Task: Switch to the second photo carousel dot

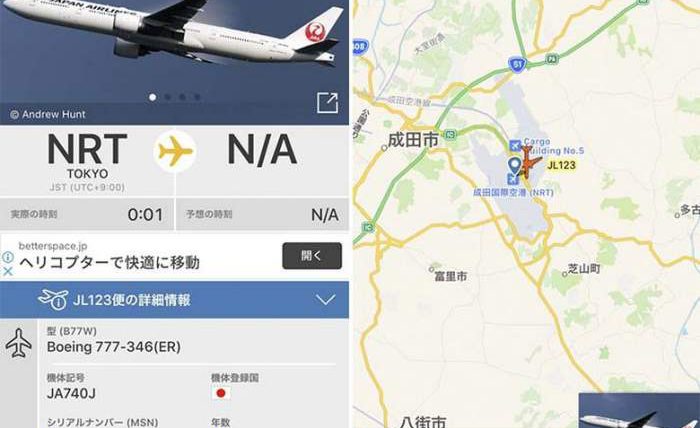Action: (x=167, y=97)
